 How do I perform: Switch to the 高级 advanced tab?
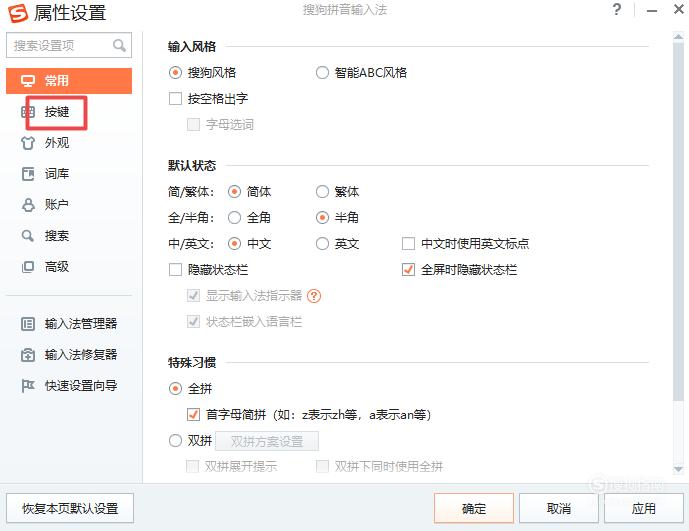coord(69,266)
